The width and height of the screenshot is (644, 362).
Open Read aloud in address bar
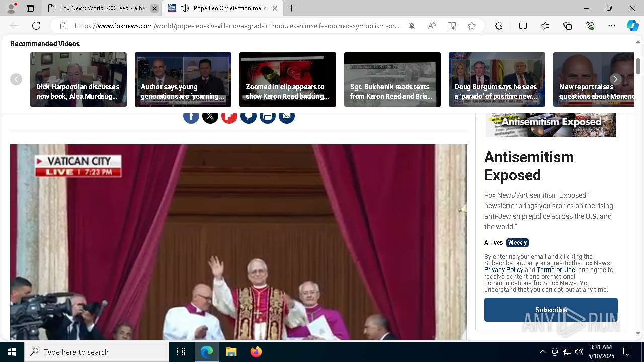pos(432,26)
